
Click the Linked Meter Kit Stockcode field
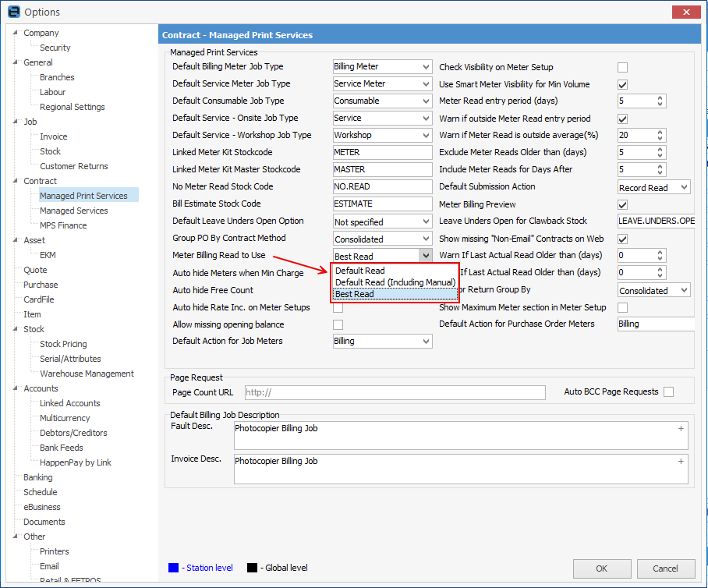coord(382,153)
